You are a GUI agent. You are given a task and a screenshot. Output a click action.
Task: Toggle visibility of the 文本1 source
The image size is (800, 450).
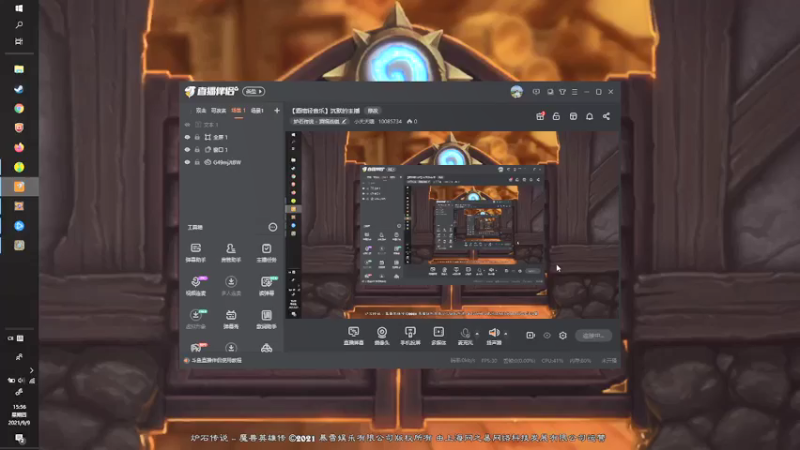click(x=187, y=124)
